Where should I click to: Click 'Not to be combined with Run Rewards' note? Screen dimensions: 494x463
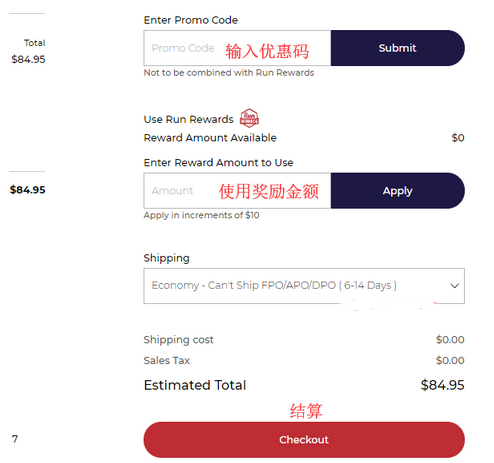click(x=229, y=73)
